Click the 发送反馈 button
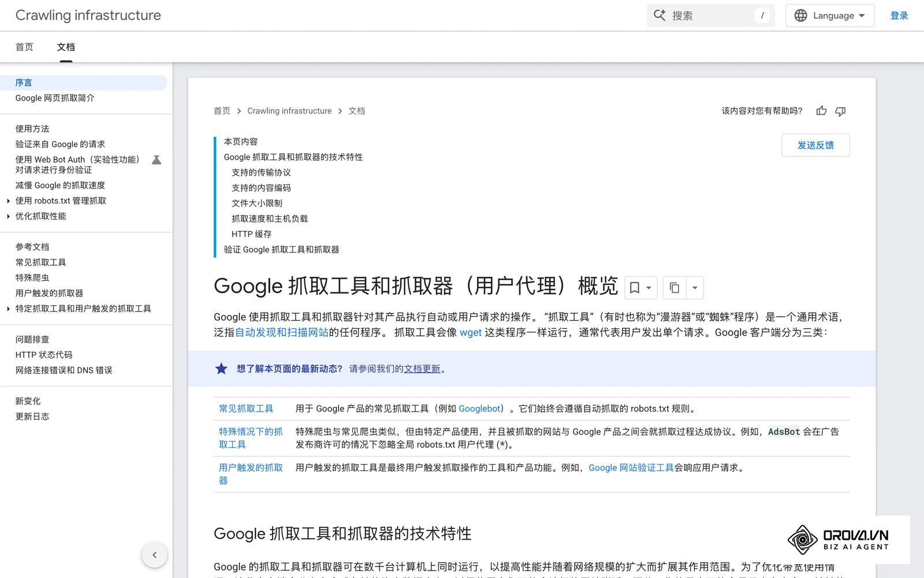 pos(815,145)
